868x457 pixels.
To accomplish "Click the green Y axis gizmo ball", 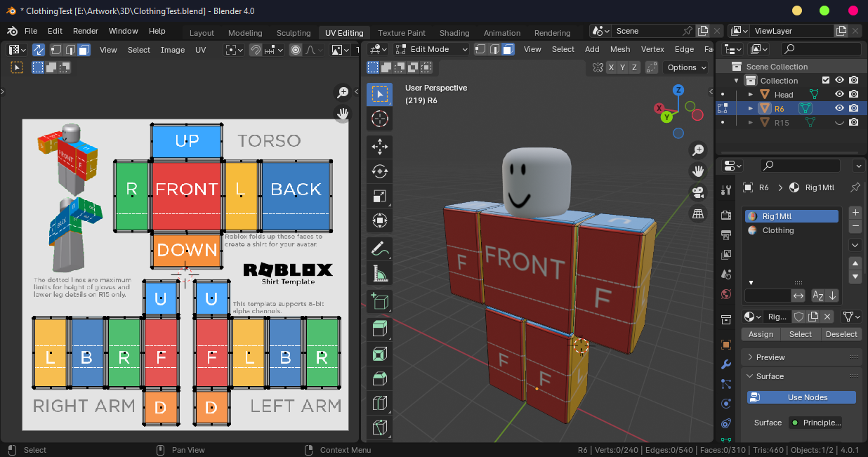I will 666,117.
